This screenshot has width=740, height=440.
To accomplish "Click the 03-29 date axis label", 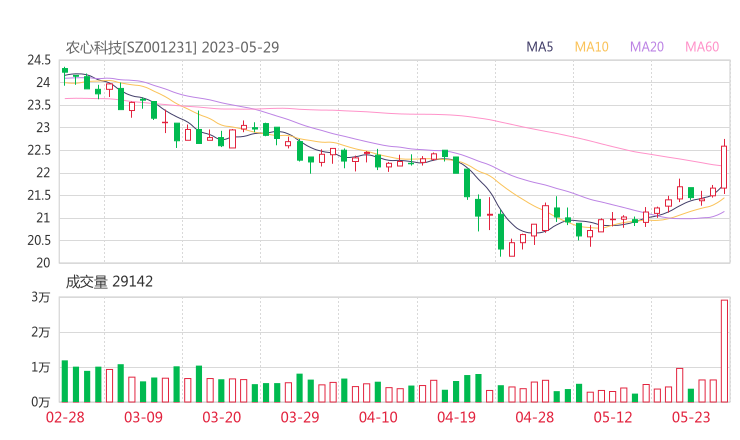I will coord(300,417).
